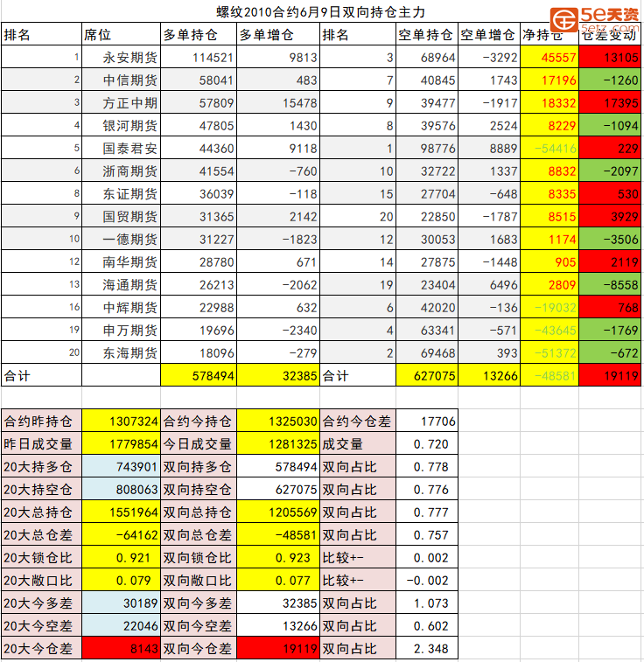Screen dimensions: 644x662
Task: Click the 永安期货 seat cell
Action: (x=122, y=57)
